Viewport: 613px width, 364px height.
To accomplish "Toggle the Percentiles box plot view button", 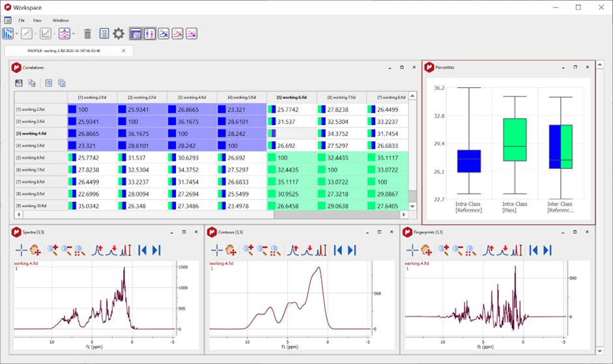I will point(150,34).
